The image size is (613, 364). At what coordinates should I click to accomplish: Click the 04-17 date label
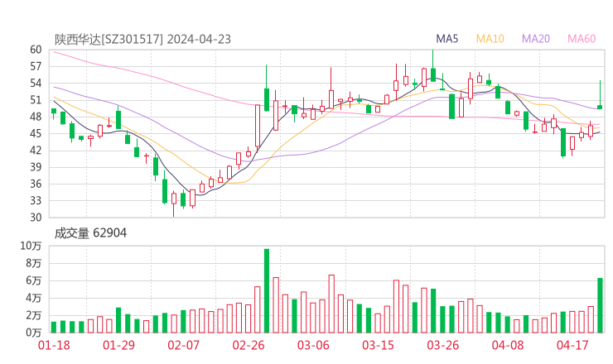(x=572, y=345)
